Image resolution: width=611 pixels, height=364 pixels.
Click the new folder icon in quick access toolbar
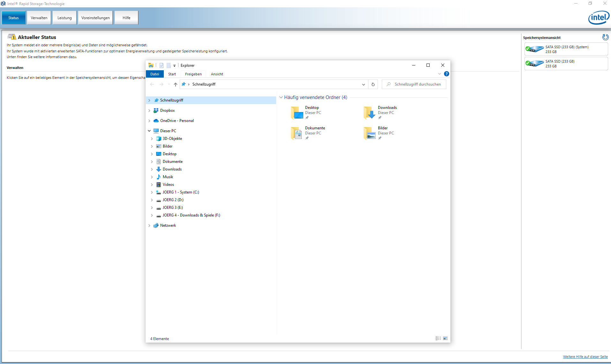(x=169, y=65)
